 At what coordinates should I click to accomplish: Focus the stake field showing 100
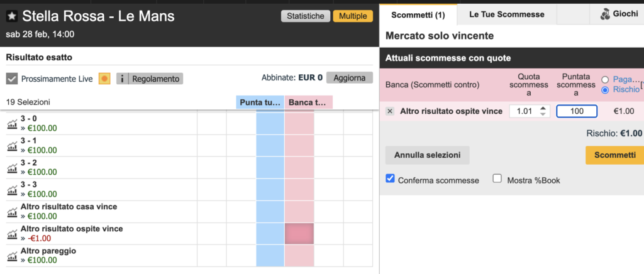tap(577, 111)
